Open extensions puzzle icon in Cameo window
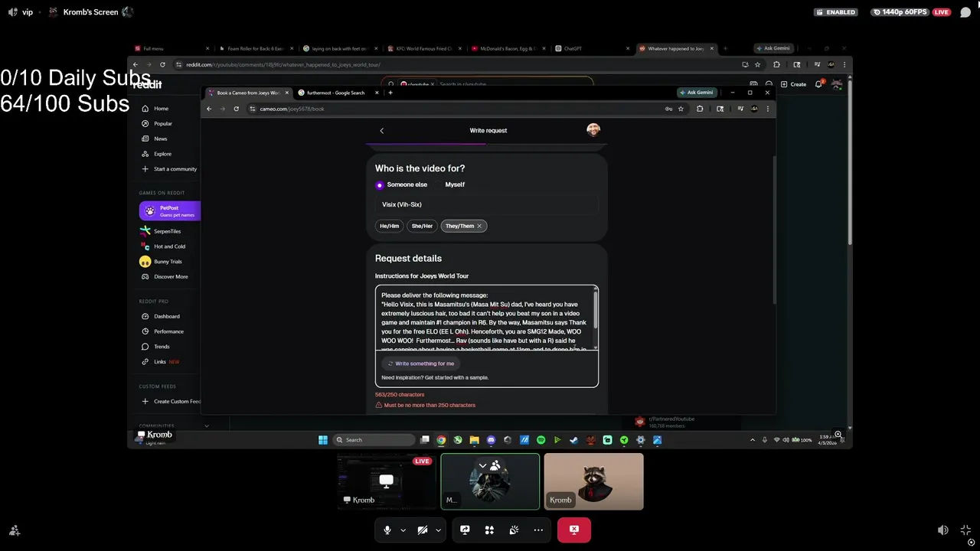The width and height of the screenshot is (980, 551). (700, 109)
